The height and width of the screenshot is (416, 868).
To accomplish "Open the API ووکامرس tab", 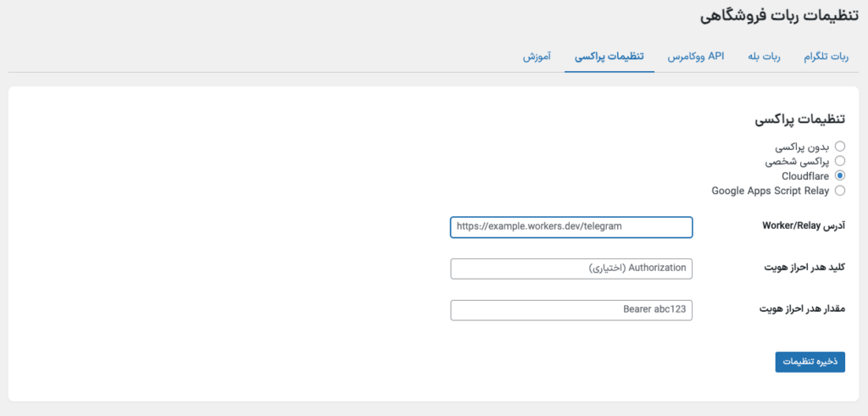I will coord(693,56).
